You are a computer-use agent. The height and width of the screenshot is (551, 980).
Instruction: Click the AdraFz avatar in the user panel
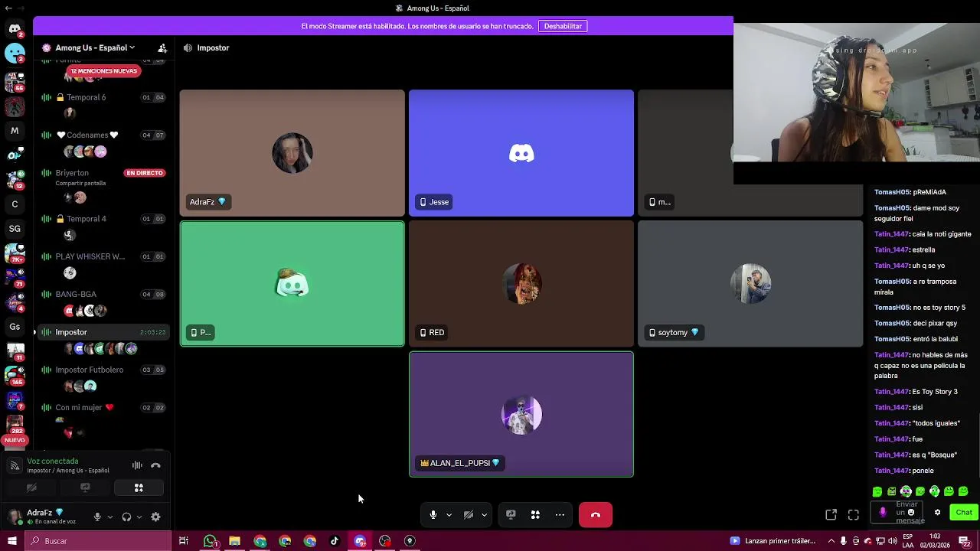[x=15, y=517]
